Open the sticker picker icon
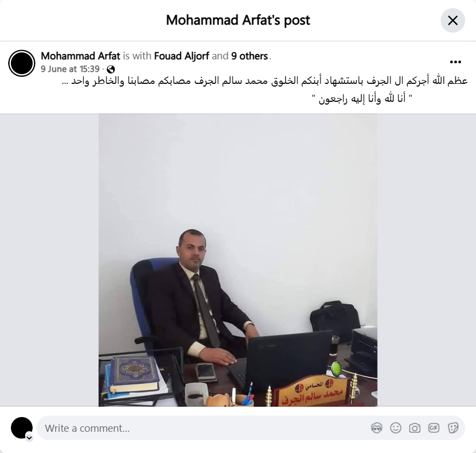Viewport: 476px width, 453px height. click(453, 428)
